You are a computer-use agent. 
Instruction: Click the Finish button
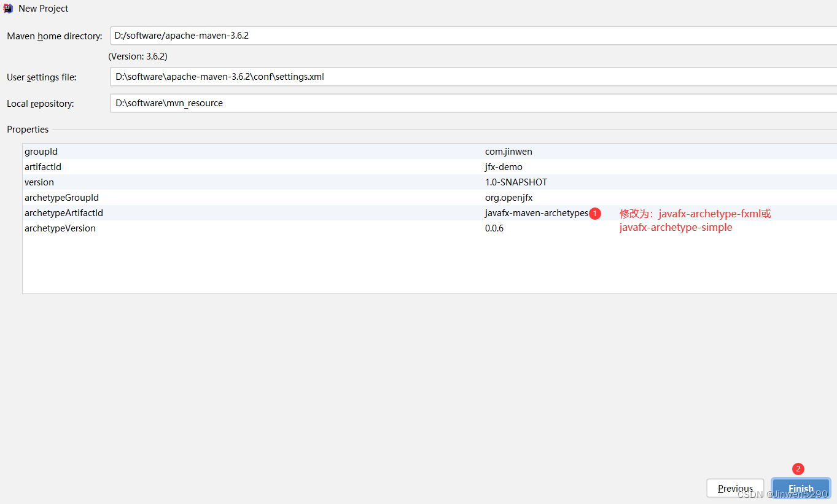tap(801, 488)
